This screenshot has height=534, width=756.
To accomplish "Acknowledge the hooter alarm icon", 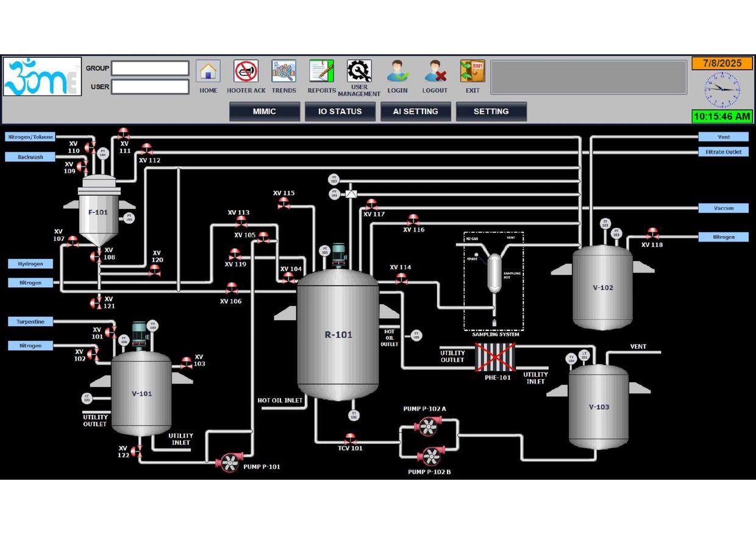I will click(x=246, y=71).
